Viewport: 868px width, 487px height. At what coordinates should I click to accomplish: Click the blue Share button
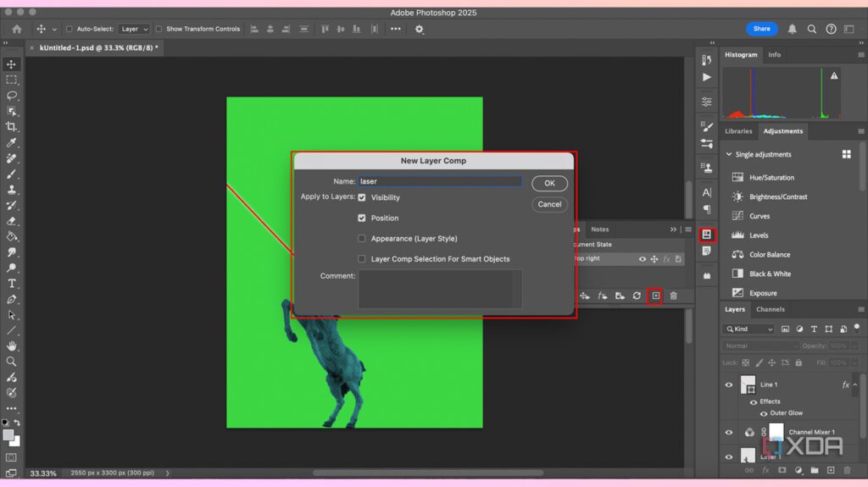coord(762,29)
